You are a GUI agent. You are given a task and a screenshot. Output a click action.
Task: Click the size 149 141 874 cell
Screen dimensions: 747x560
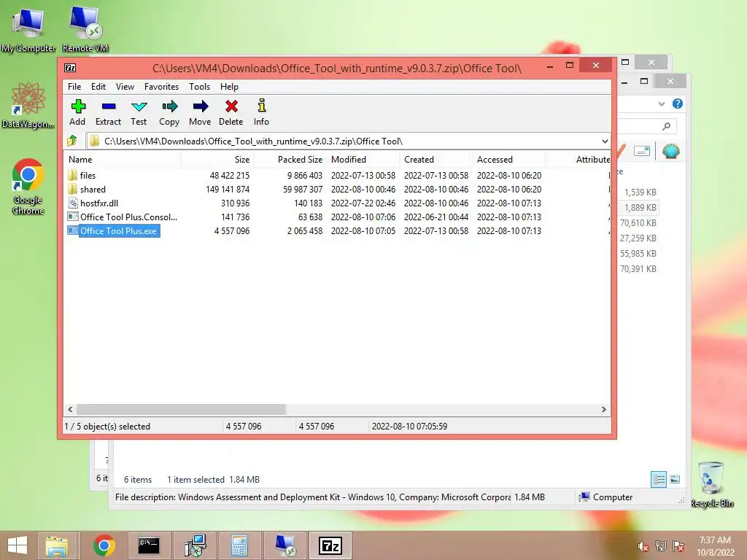[x=228, y=190]
